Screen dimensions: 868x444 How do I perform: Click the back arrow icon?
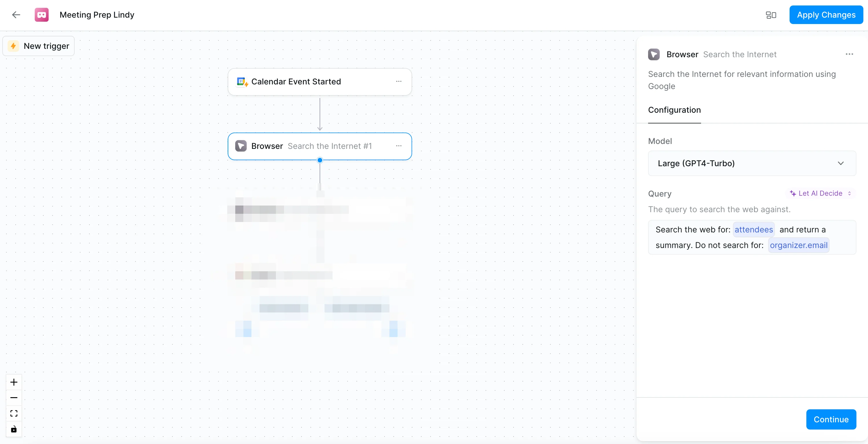pos(16,15)
